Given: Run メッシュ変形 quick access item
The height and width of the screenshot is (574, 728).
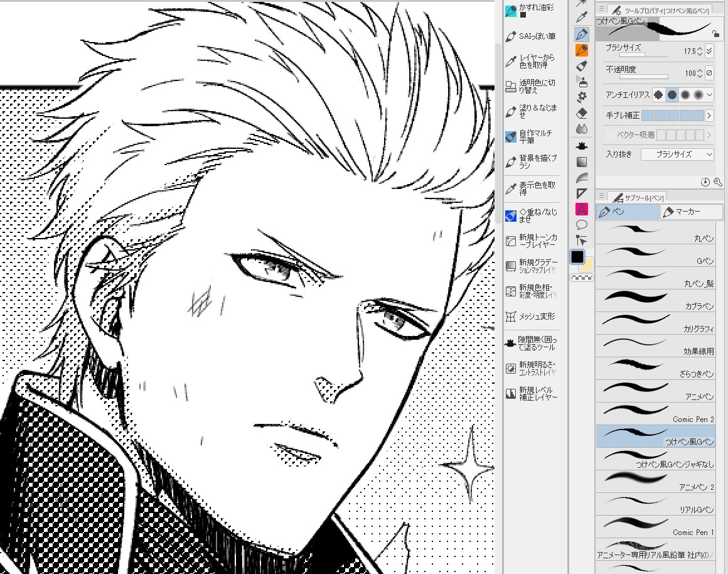Looking at the screenshot, I should click(x=532, y=317).
